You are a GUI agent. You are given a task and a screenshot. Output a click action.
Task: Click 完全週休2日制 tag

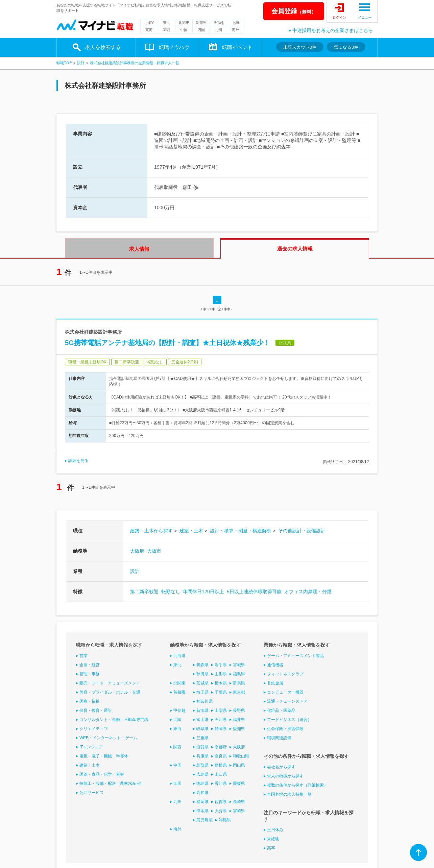185,362
